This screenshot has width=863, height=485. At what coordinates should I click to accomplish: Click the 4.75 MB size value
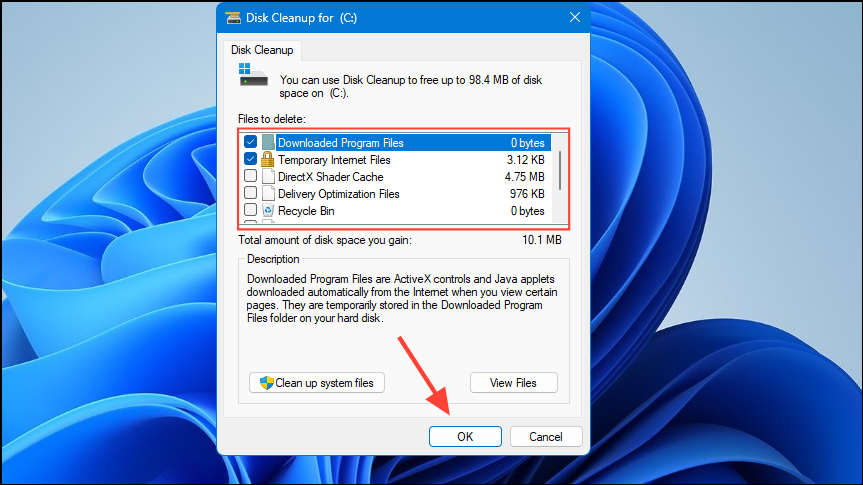525,177
